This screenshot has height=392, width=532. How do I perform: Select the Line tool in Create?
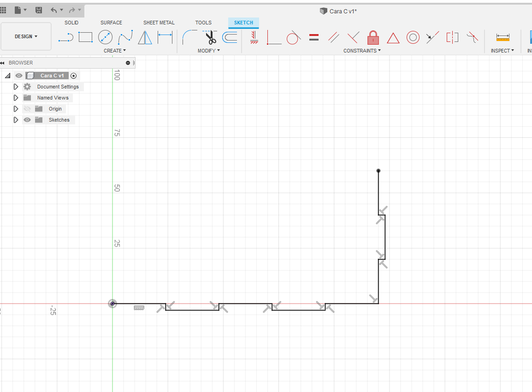[66, 37]
